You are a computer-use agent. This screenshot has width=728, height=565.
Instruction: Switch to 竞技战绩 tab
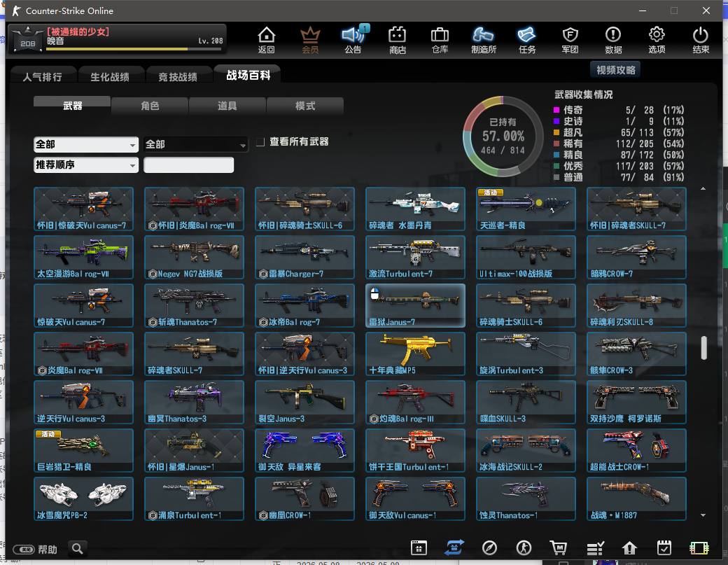tap(178, 76)
